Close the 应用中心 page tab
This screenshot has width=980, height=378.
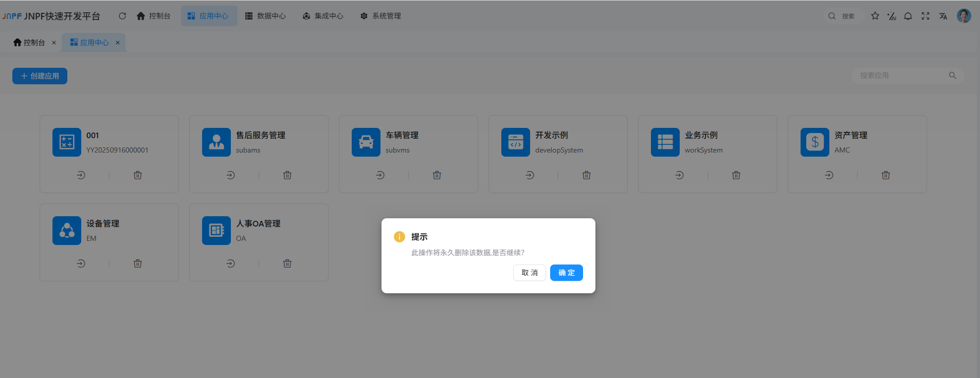click(x=118, y=43)
